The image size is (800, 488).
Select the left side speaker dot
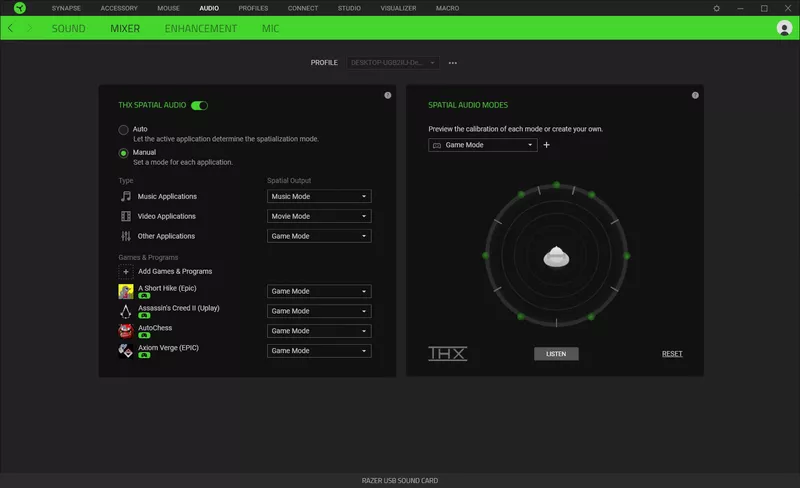pos(485,255)
